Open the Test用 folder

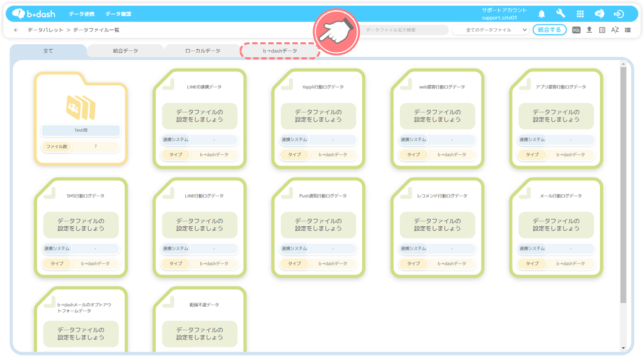click(81, 118)
